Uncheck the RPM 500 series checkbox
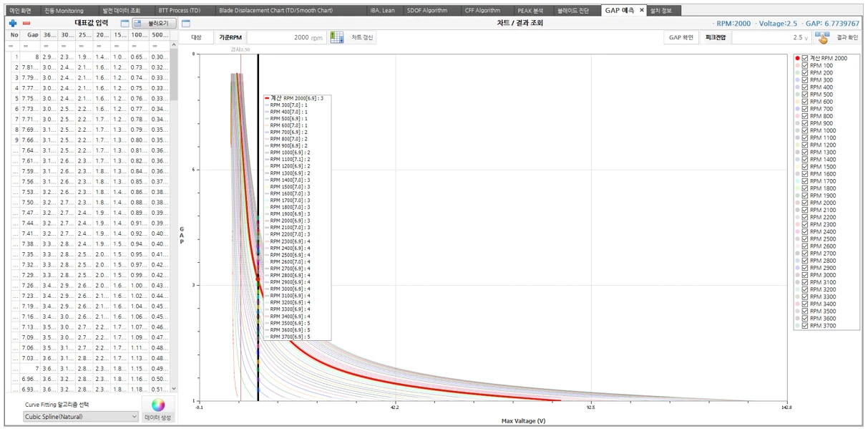This screenshot has width=868, height=429. 805,95
